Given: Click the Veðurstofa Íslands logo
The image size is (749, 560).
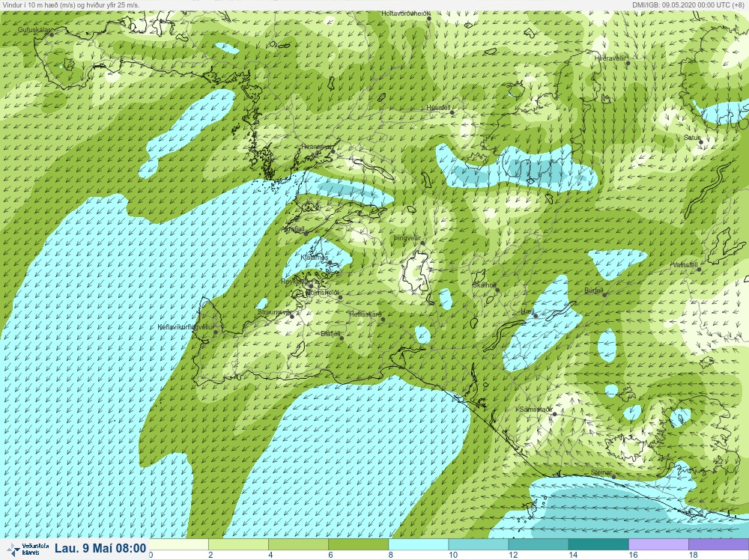Looking at the screenshot, I should click(28, 550).
